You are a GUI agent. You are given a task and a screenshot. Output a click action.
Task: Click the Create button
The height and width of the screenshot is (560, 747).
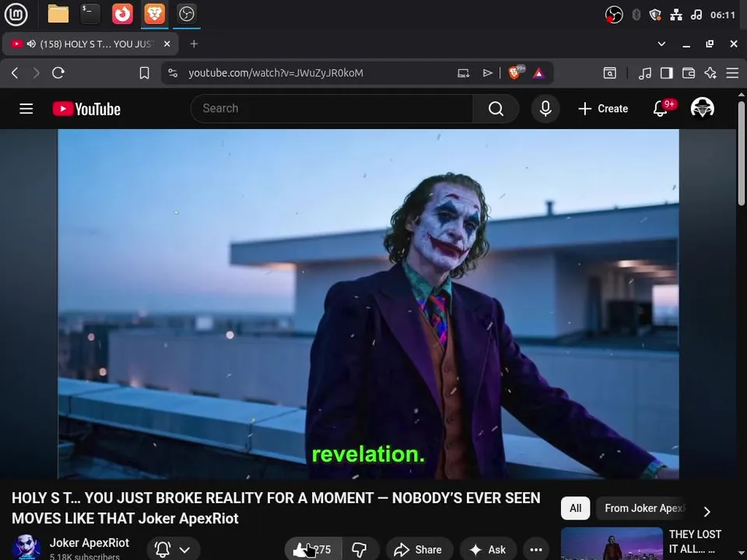pyautogui.click(x=603, y=109)
